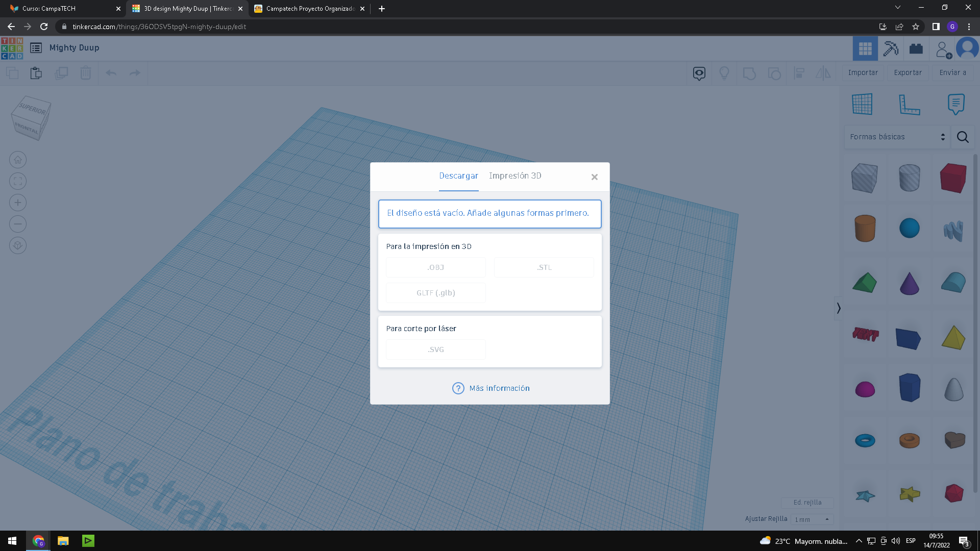Collapse the shapes panel with chevron
980x551 pixels.
pyautogui.click(x=838, y=308)
